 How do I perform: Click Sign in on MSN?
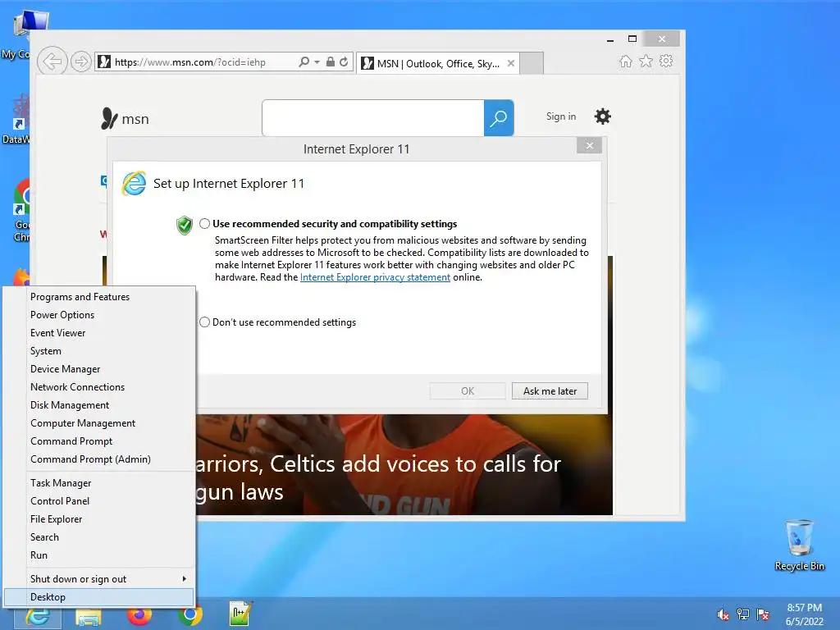[561, 116]
